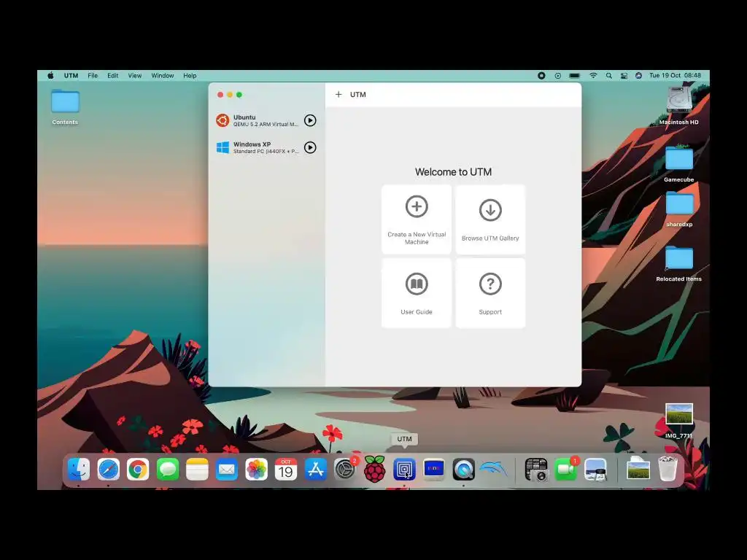The height and width of the screenshot is (560, 747).
Task: Open the field image stack in dock
Action: pos(638,468)
